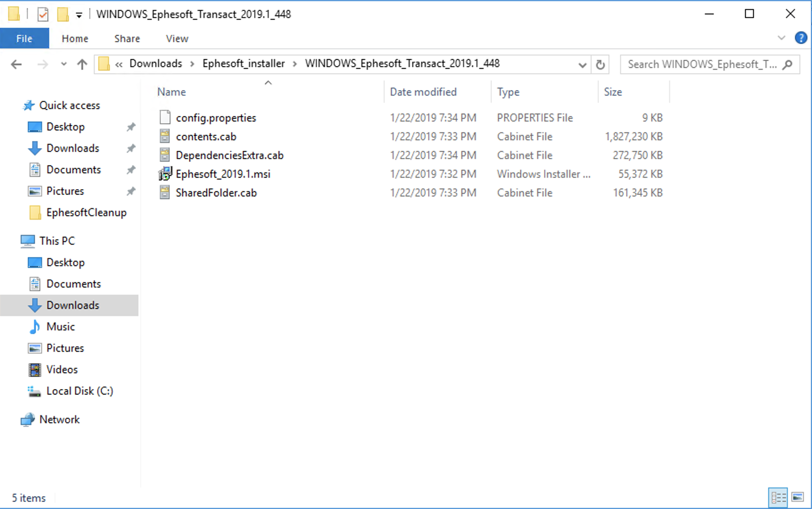Open the EphesoftCleanup folder

[86, 213]
